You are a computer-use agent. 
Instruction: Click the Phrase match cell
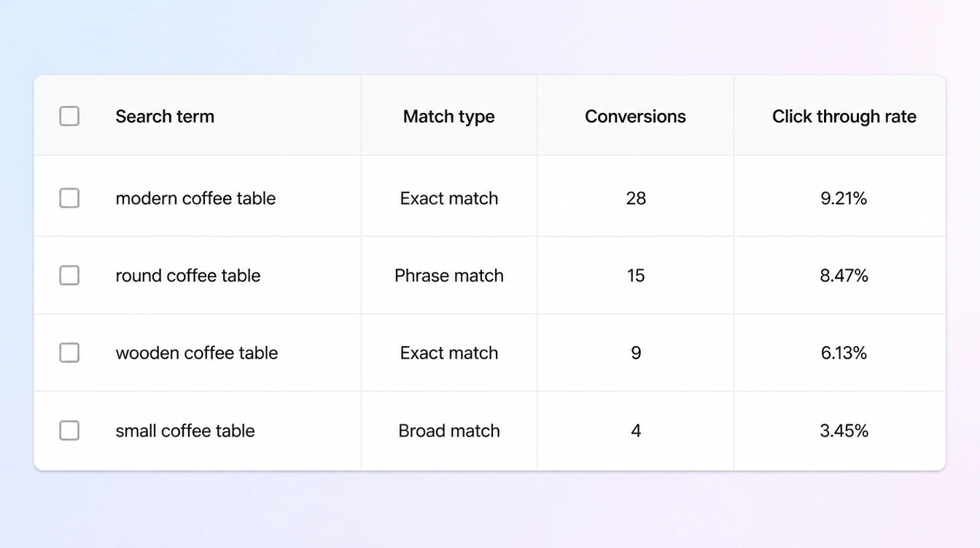click(449, 275)
